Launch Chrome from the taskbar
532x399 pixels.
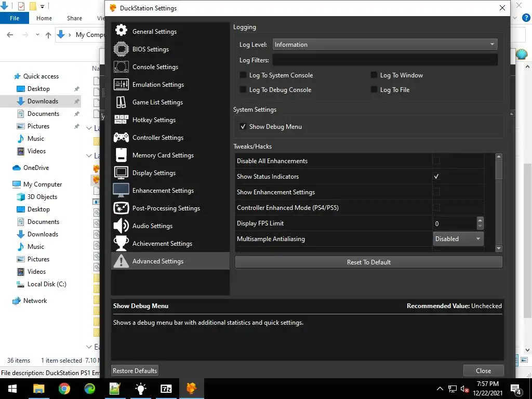click(64, 389)
